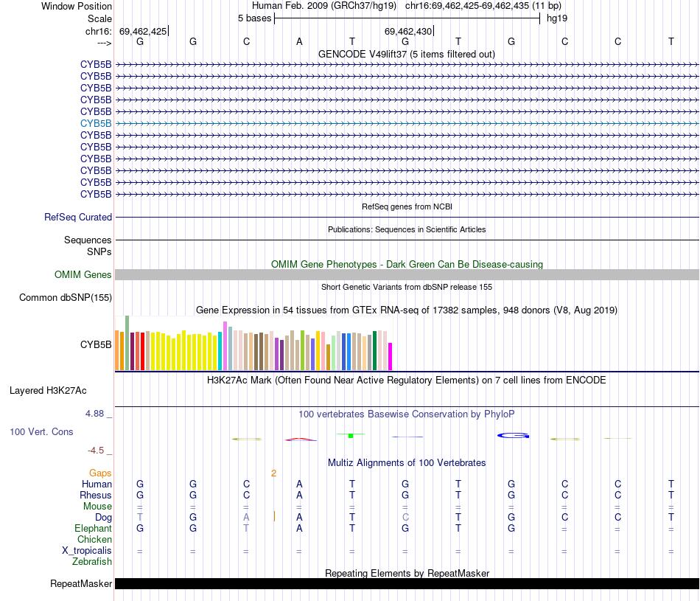
Task: Click the tall pink-violet bar in the GTEx chart
Action: tap(225, 346)
